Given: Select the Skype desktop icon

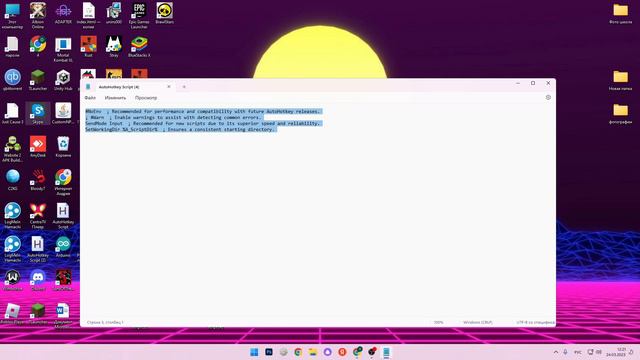Looking at the screenshot, I should coord(38,113).
